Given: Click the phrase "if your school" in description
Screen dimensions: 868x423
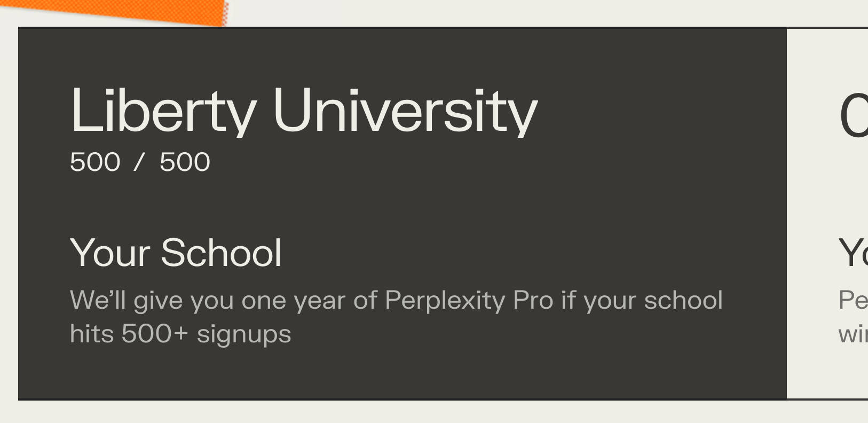Looking at the screenshot, I should point(642,301).
